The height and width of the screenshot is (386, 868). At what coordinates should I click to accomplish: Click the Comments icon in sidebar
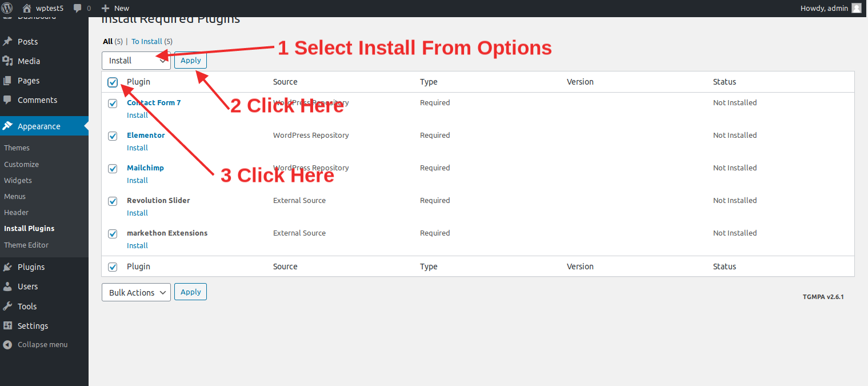7,100
